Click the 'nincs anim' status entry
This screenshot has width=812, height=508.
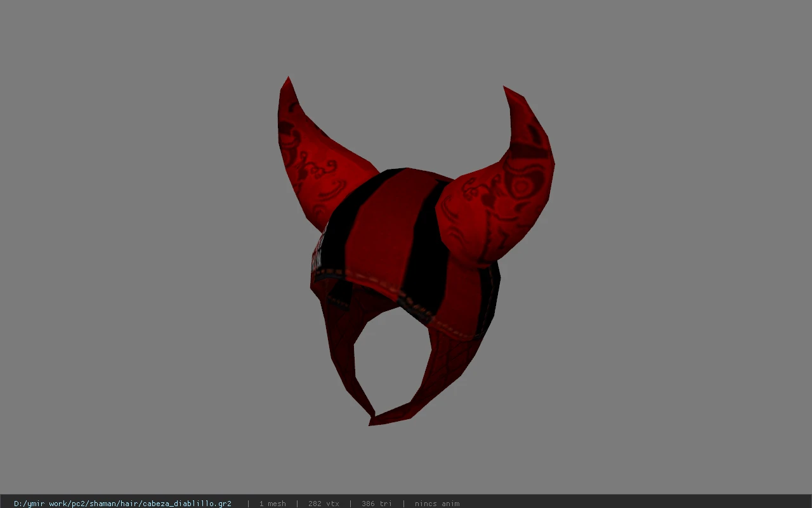click(x=437, y=504)
